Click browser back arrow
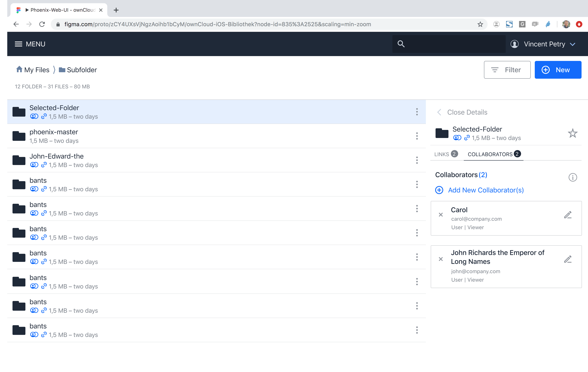The image size is (588, 372). point(16,24)
